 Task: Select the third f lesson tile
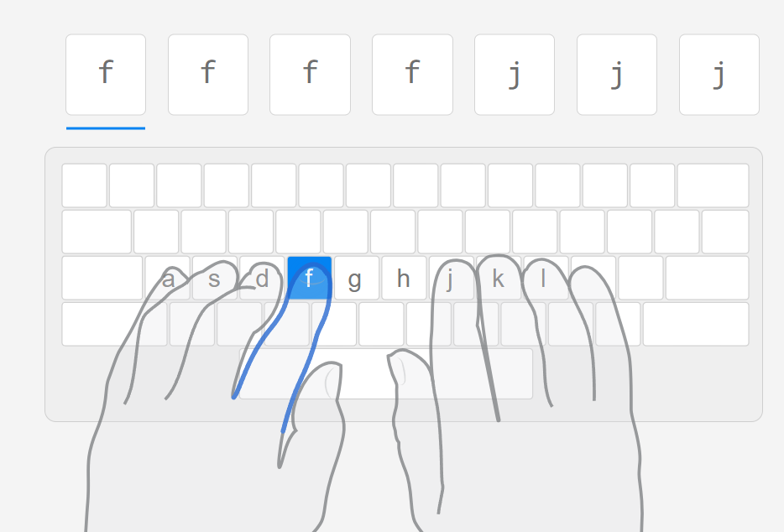pos(310,75)
